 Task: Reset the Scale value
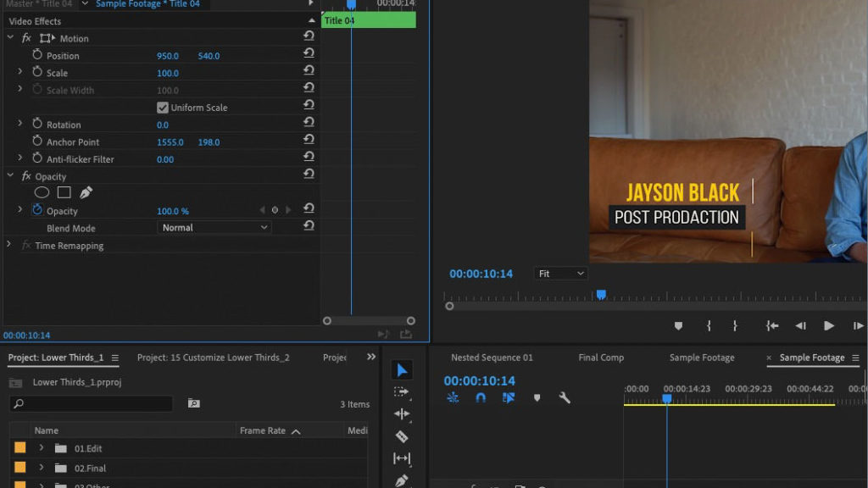pyautogui.click(x=309, y=70)
